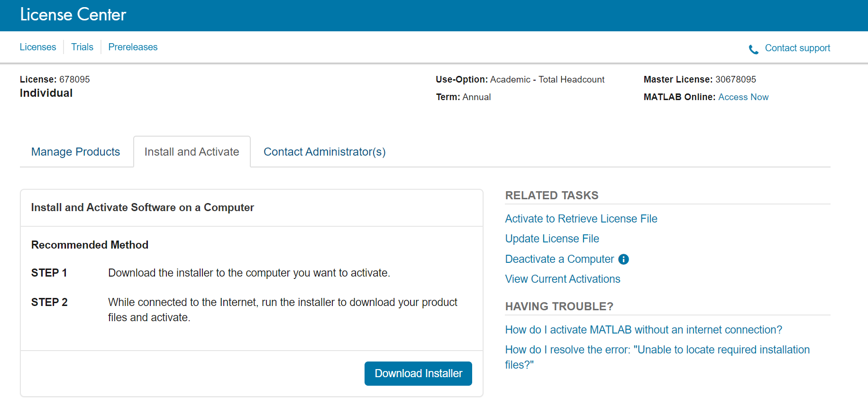
Task: Open the Deactivate a Computer link
Action: [559, 259]
